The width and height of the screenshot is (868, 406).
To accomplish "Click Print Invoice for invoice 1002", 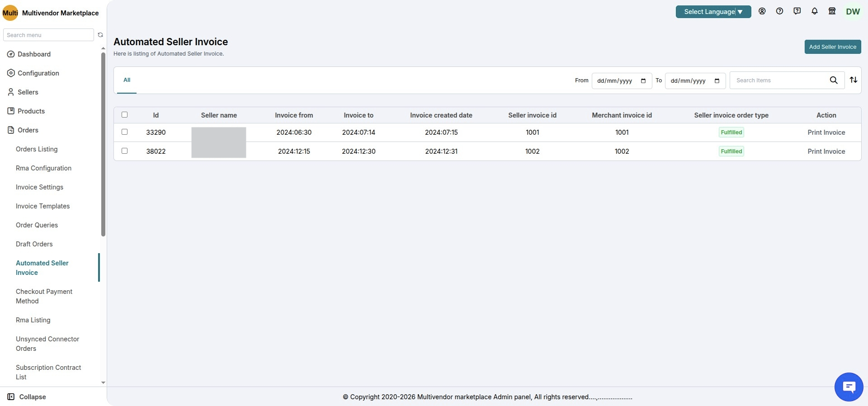I will click(x=826, y=151).
